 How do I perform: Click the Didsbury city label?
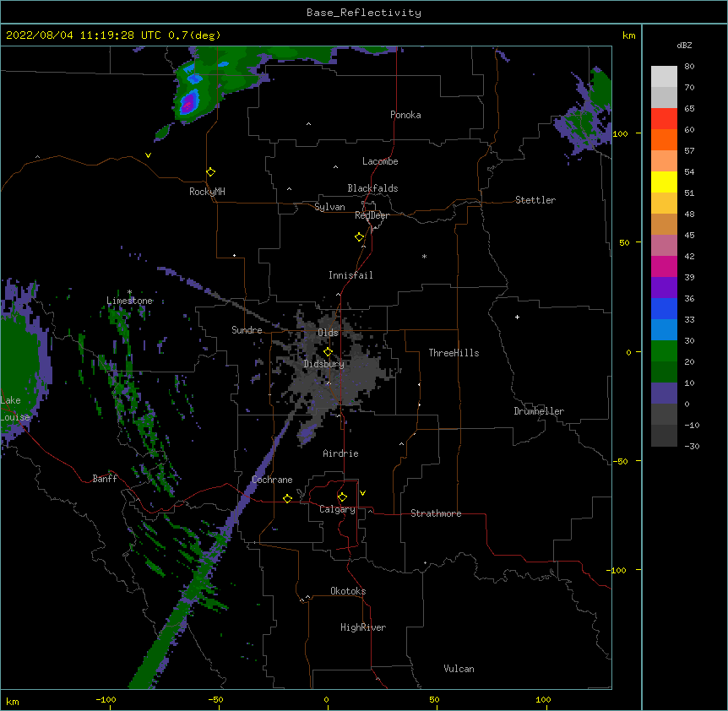pyautogui.click(x=324, y=364)
